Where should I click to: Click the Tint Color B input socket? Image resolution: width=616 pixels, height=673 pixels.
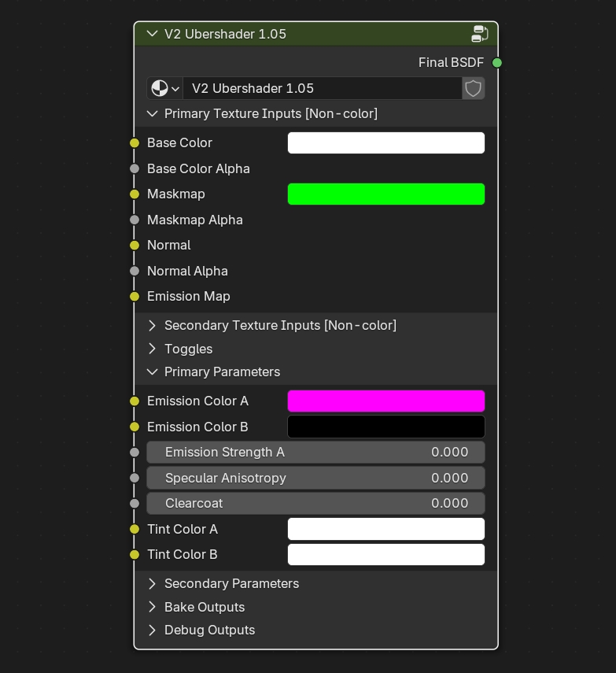pos(135,555)
